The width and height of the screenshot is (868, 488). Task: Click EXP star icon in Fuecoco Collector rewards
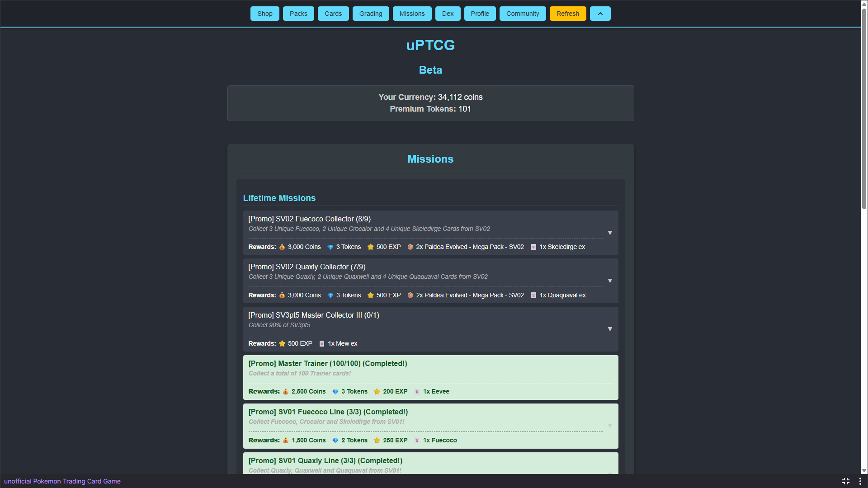pyautogui.click(x=371, y=247)
